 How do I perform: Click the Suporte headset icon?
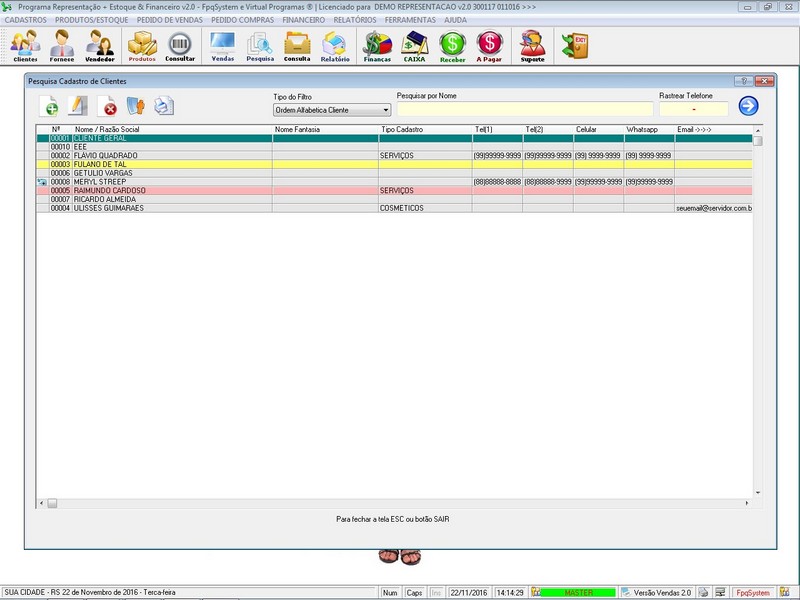(x=533, y=46)
